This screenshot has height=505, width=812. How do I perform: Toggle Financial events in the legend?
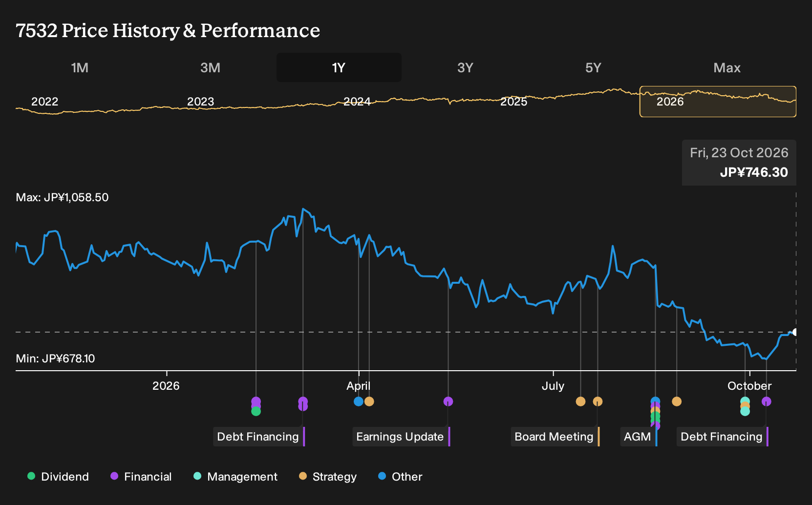point(141,477)
